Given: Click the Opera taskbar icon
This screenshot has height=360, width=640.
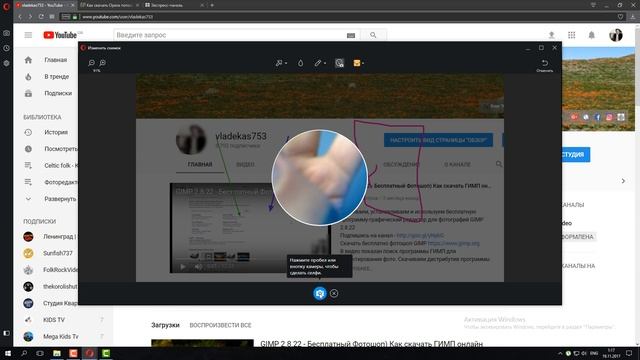Looking at the screenshot, I should 90,353.
